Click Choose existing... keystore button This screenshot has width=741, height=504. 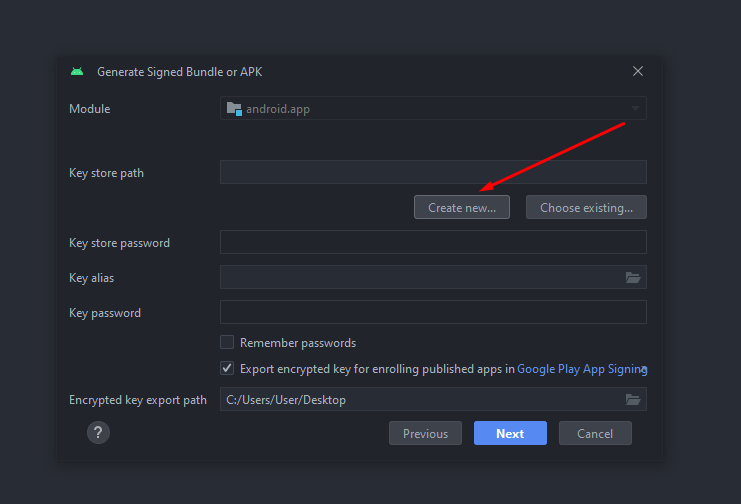tap(586, 207)
